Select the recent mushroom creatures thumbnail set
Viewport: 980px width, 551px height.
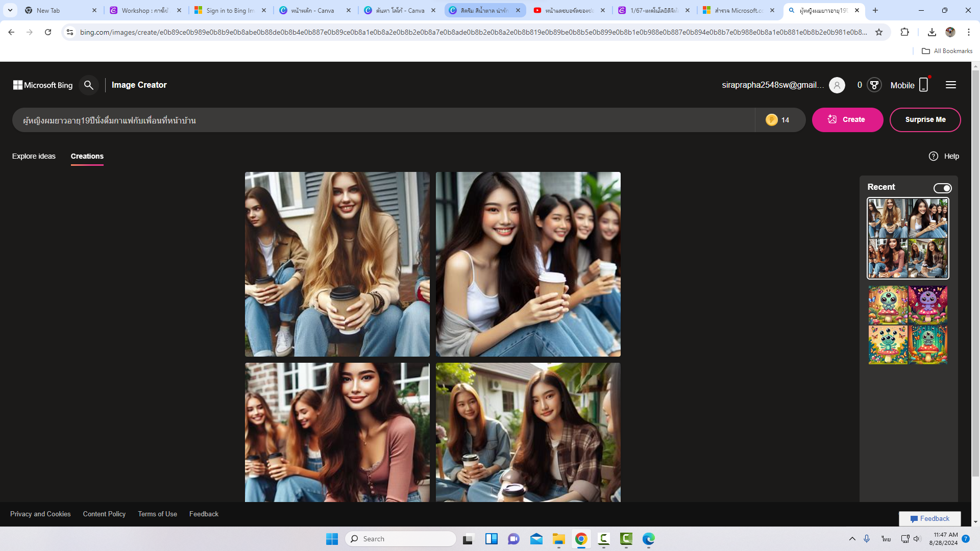[908, 324]
